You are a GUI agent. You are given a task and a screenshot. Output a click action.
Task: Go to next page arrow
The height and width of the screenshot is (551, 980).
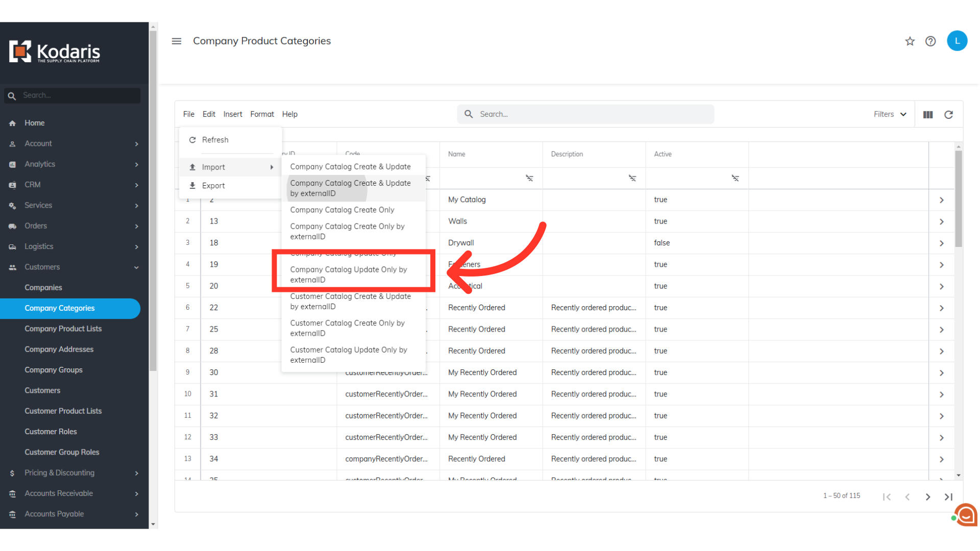[x=928, y=497]
